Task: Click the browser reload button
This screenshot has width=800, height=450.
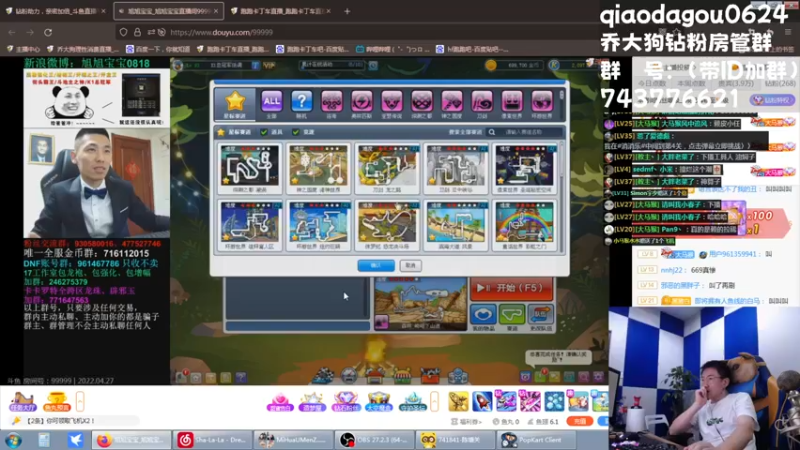Action: [48, 32]
